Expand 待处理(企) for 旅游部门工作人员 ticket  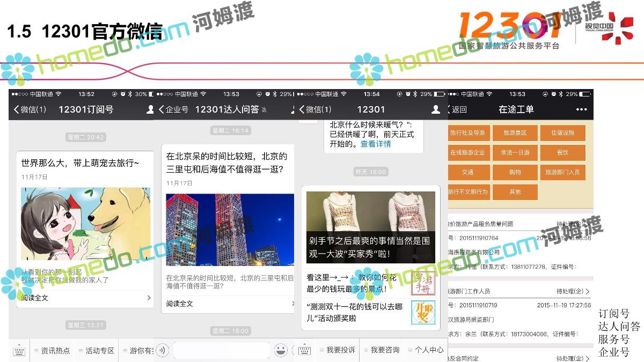click(x=573, y=291)
